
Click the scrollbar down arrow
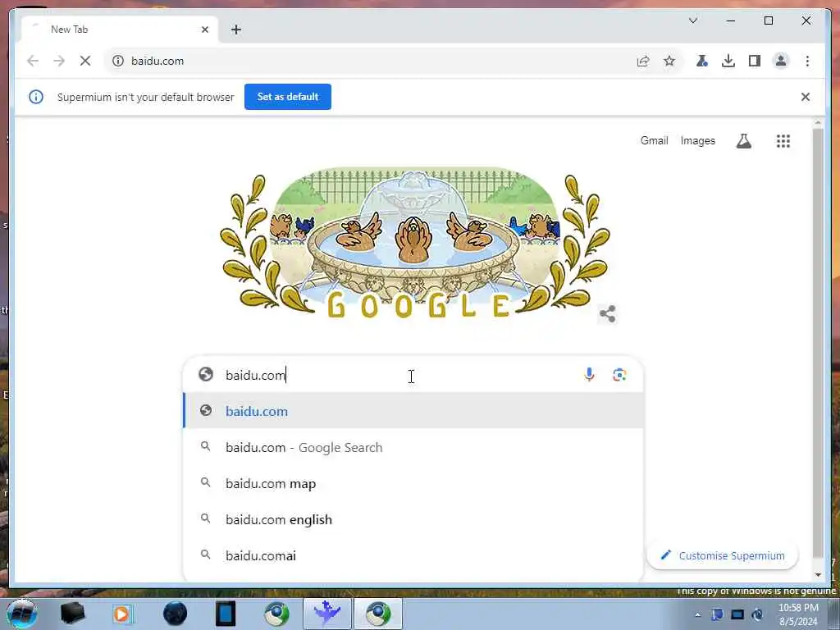818,575
